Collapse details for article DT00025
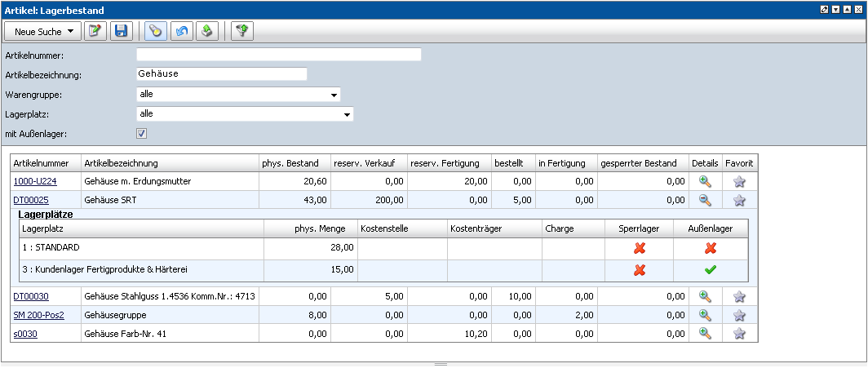The height and width of the screenshot is (368, 868). pos(706,200)
